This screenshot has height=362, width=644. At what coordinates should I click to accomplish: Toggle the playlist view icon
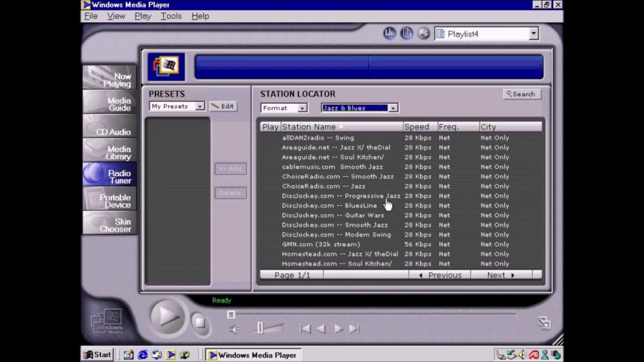pyautogui.click(x=407, y=34)
